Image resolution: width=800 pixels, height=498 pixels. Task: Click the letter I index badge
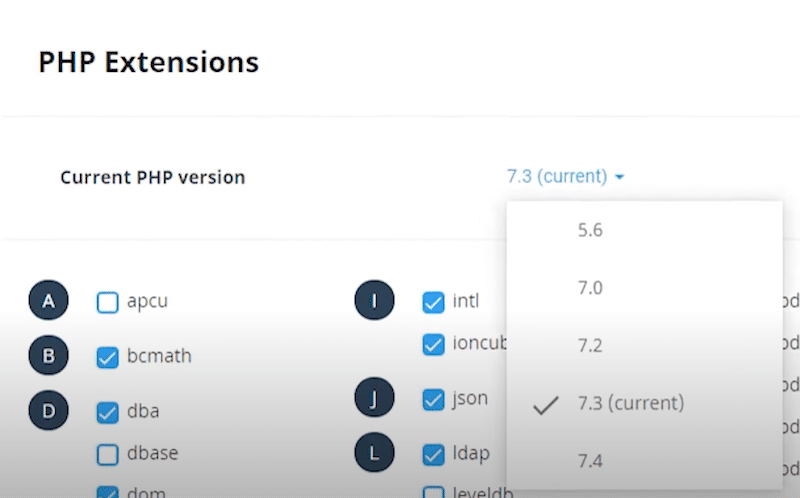click(374, 301)
